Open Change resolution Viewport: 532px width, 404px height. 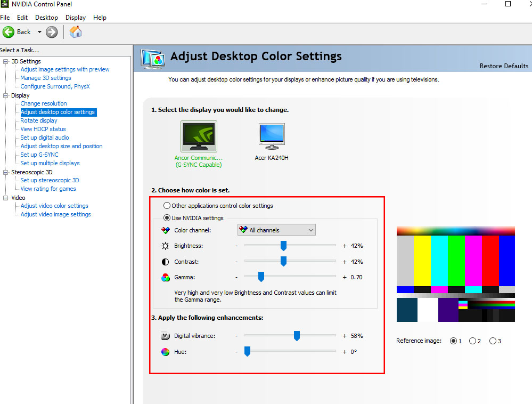[x=44, y=103]
